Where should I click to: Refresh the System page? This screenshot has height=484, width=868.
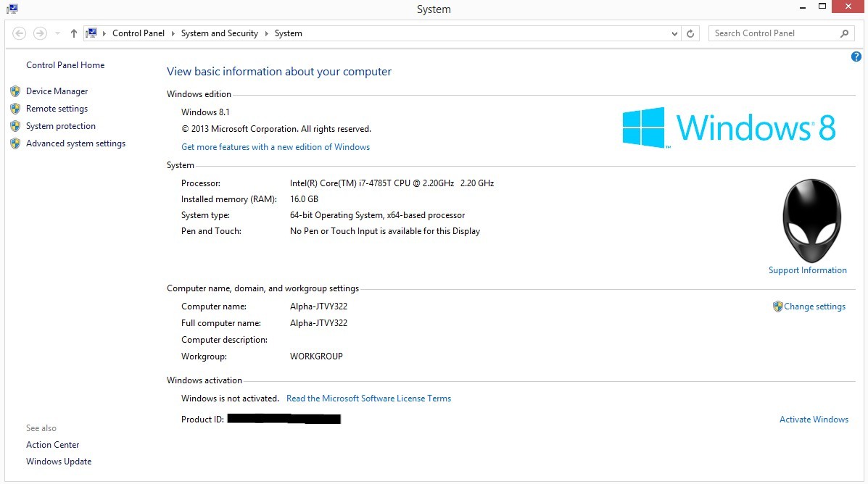690,34
